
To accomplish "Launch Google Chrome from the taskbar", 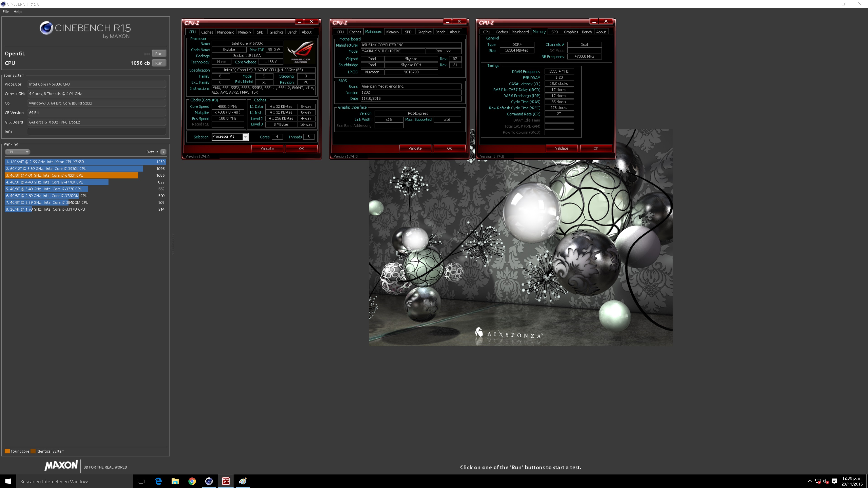I will 192,481.
